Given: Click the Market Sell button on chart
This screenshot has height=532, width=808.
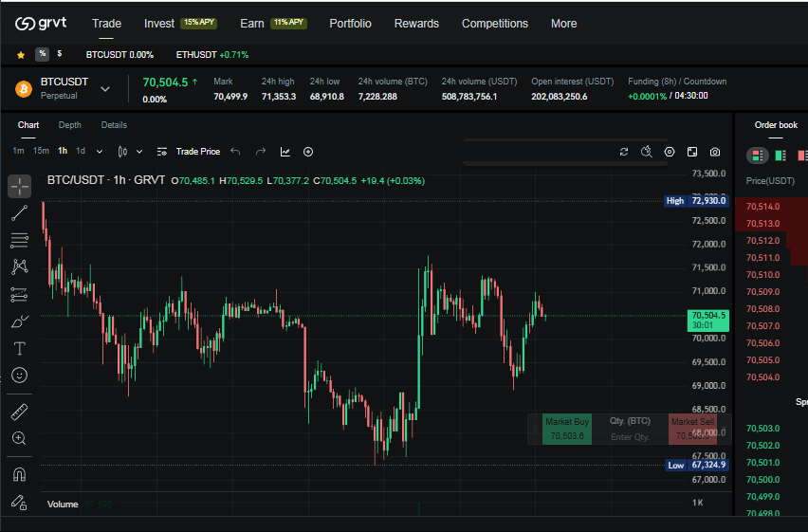Looking at the screenshot, I should [x=692, y=429].
